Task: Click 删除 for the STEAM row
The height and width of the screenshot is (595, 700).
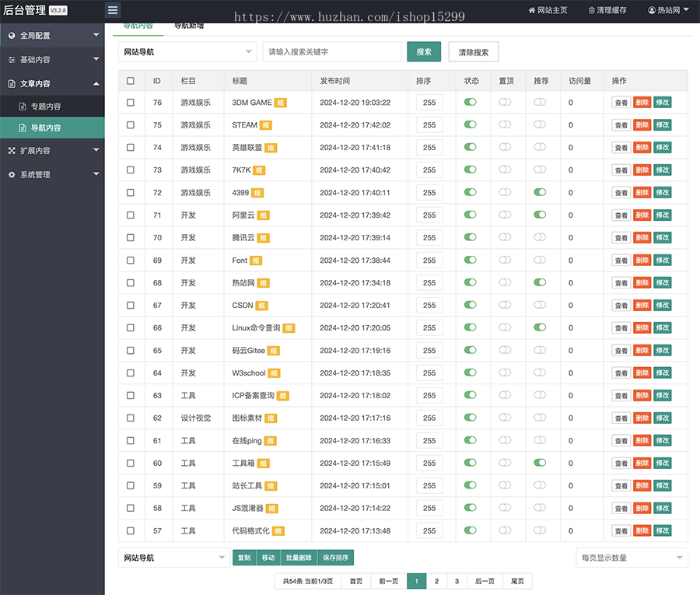Action: point(642,125)
